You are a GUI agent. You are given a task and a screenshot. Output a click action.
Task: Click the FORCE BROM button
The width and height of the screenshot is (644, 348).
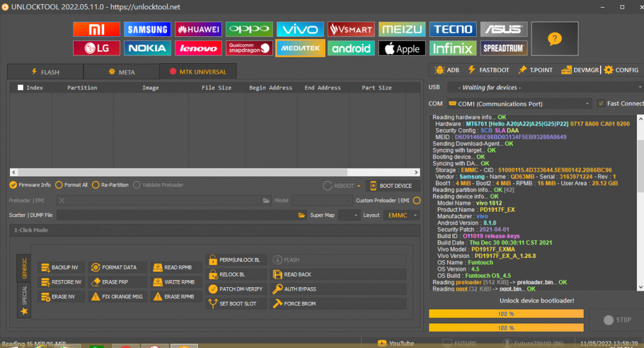click(x=338, y=304)
